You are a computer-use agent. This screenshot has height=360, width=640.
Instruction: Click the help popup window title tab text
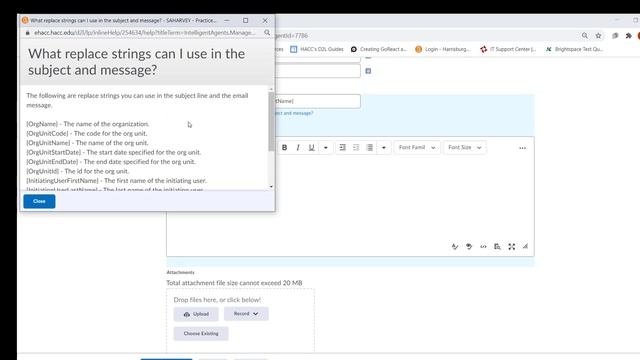123,20
